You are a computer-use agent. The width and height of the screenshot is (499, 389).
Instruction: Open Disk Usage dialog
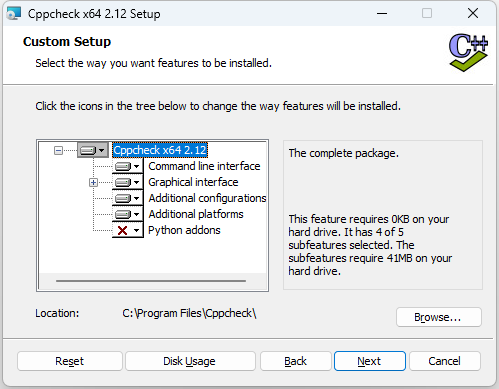pos(190,361)
